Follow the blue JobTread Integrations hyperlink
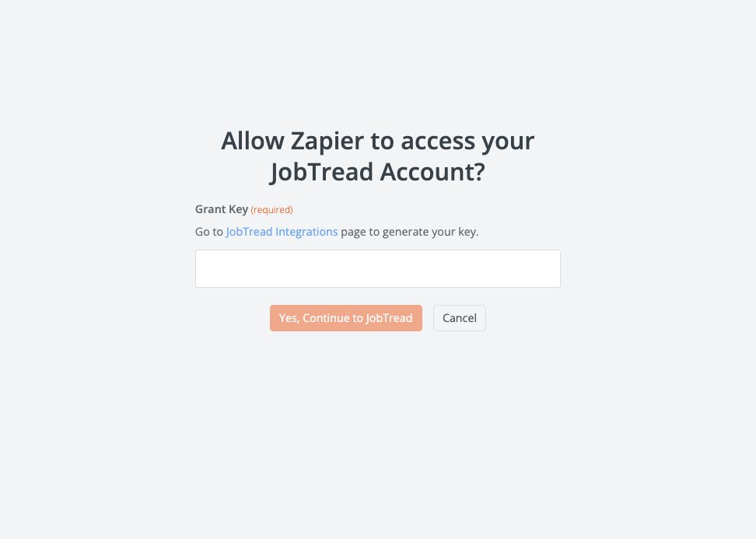Viewport: 756px width, 539px height. pyautogui.click(x=282, y=232)
